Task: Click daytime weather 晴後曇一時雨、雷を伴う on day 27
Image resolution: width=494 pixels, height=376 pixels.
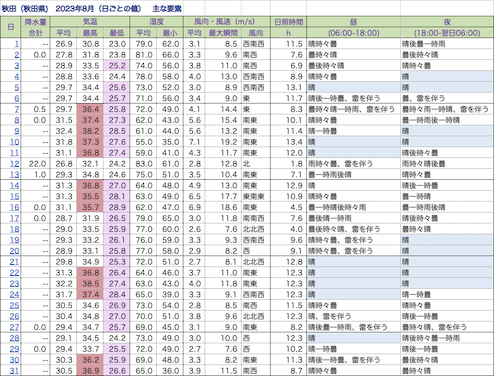Action: 348,327
